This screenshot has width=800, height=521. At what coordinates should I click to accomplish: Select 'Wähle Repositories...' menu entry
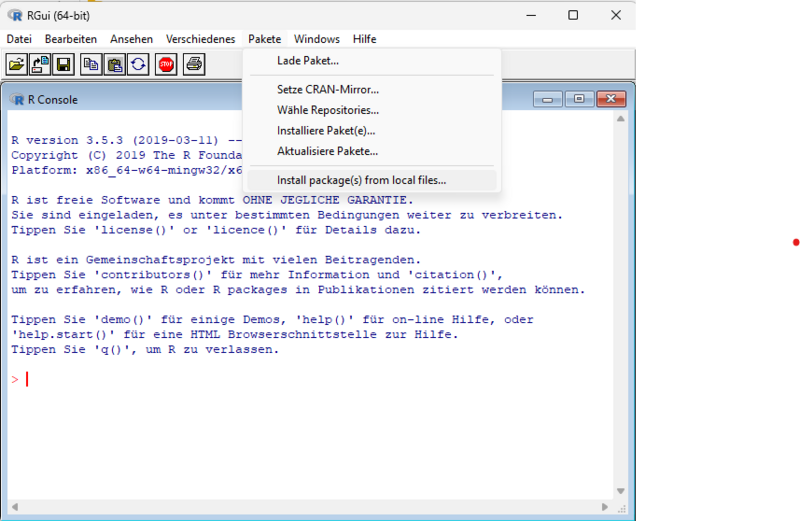[x=327, y=110]
